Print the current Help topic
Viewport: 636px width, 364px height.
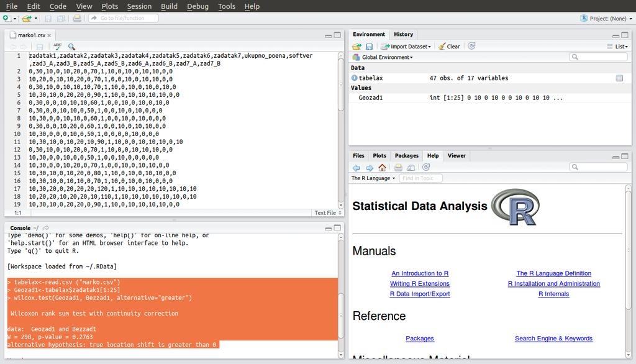point(398,168)
